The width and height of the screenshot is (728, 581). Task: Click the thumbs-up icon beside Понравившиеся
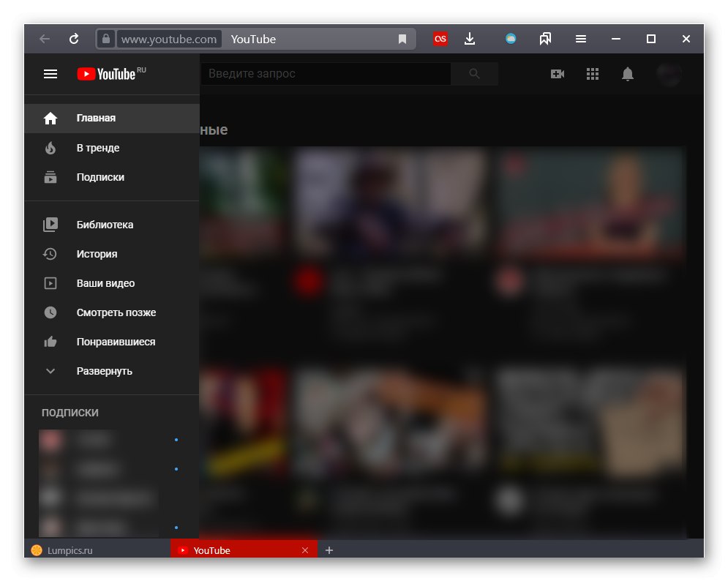pyautogui.click(x=50, y=342)
